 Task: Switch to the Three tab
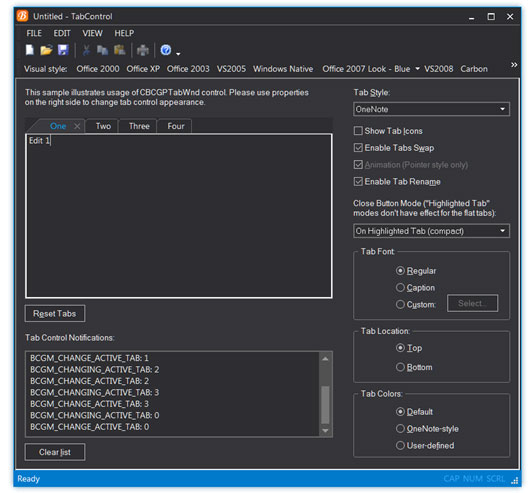[139, 126]
